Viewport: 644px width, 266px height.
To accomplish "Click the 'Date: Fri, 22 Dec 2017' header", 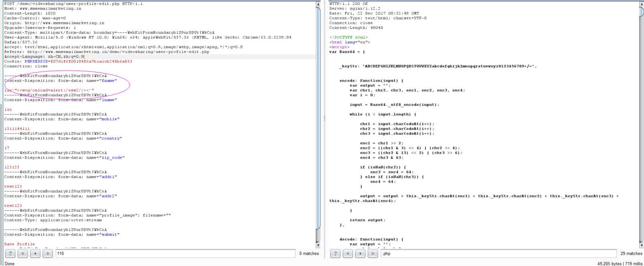I will click(x=374, y=13).
